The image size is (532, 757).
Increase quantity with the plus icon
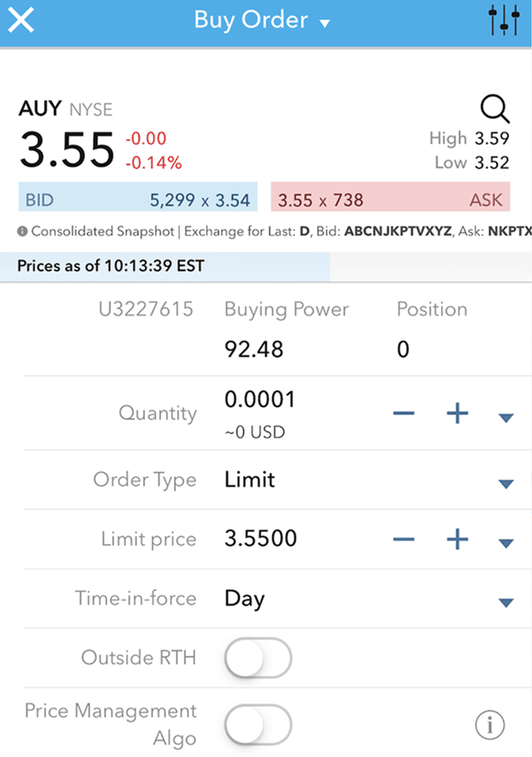click(x=457, y=414)
